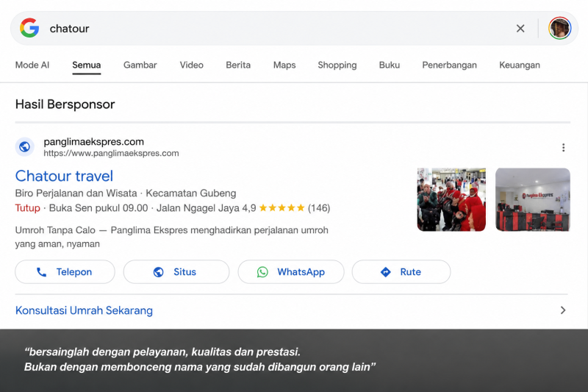Expand Konsultasi Umrah Sekarang chevron arrow

point(563,310)
